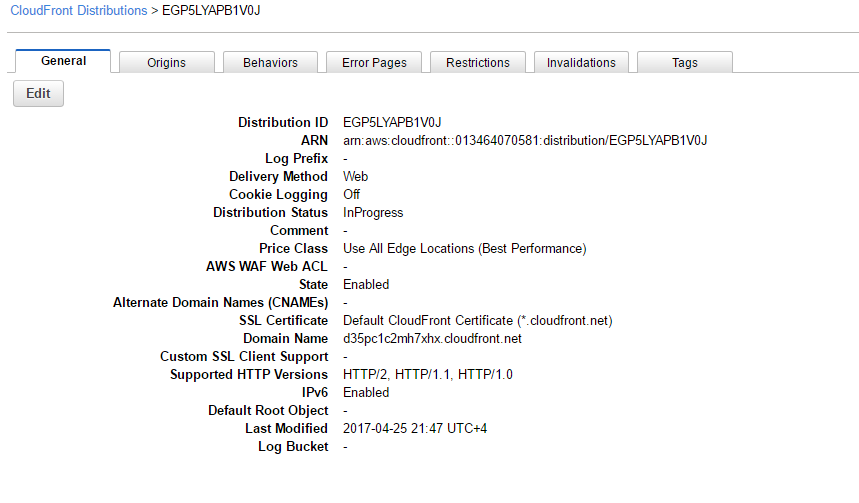
Task: Click the Edit button
Action: 38,94
